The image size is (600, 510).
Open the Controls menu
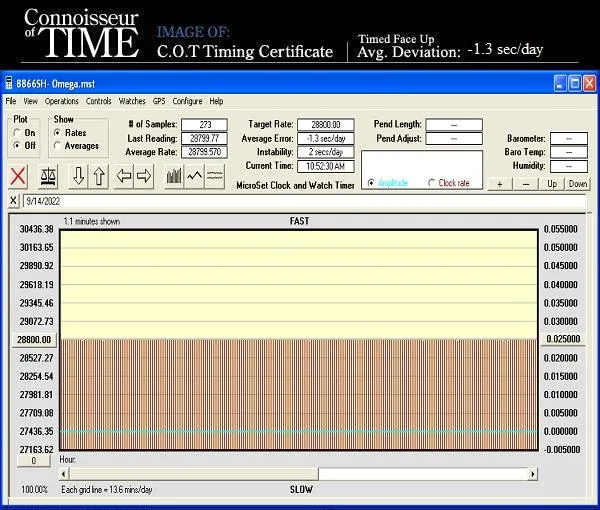98,101
